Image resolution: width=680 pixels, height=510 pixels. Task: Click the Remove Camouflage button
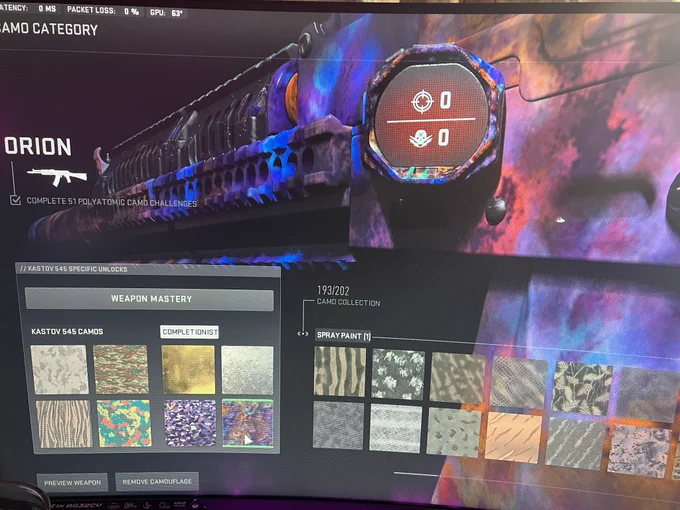tap(157, 481)
